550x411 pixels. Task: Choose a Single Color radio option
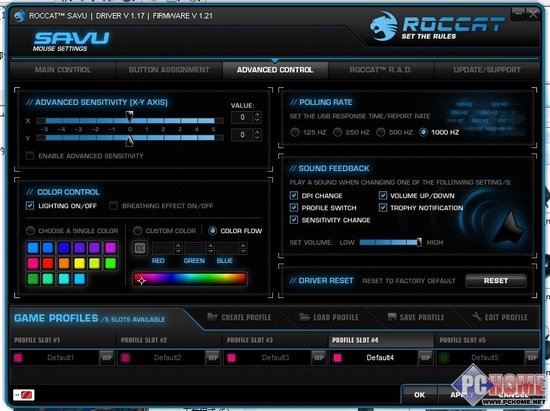[x=30, y=230]
